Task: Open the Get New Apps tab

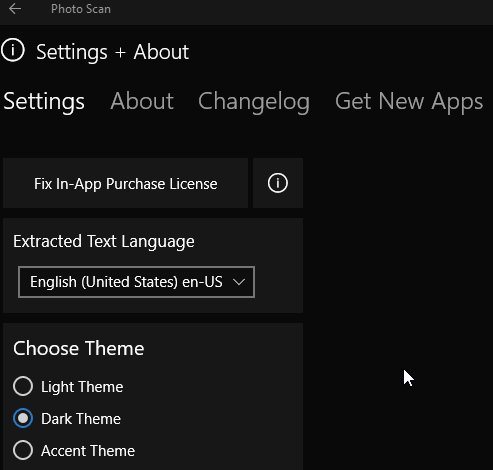Action: click(409, 102)
